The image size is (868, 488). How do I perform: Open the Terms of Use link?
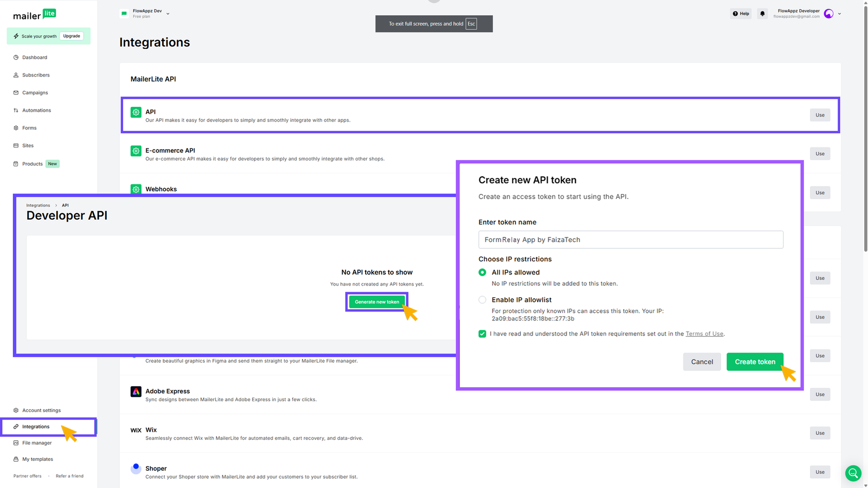704,334
